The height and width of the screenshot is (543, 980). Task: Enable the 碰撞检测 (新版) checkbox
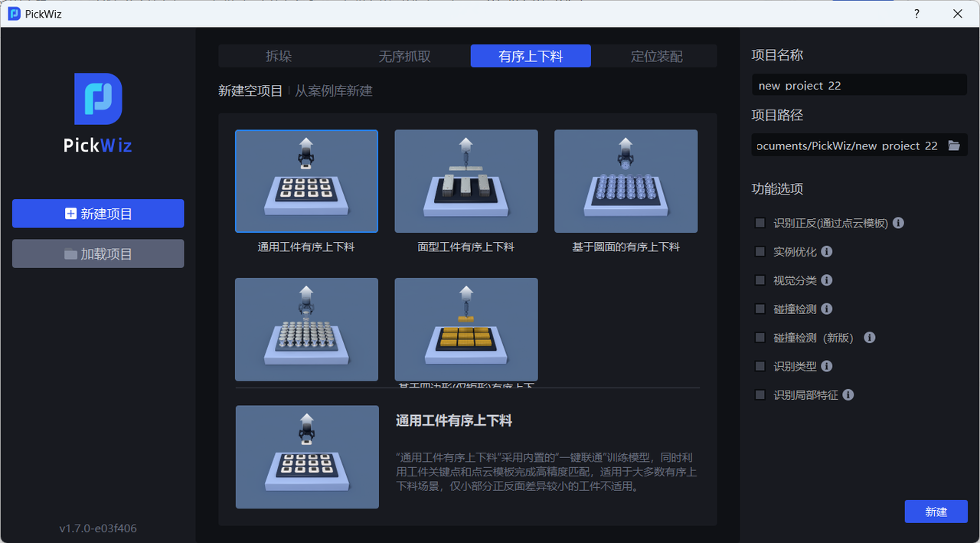(760, 338)
